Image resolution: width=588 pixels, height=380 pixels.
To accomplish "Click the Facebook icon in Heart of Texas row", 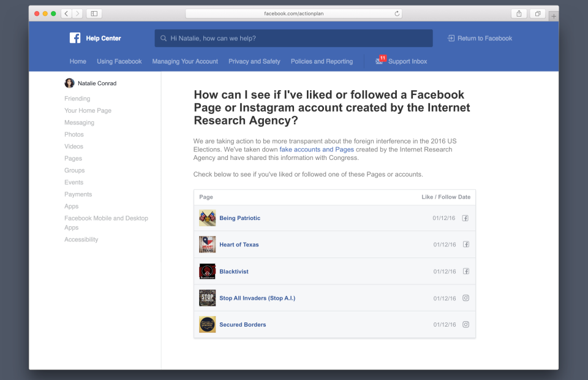I will [466, 244].
